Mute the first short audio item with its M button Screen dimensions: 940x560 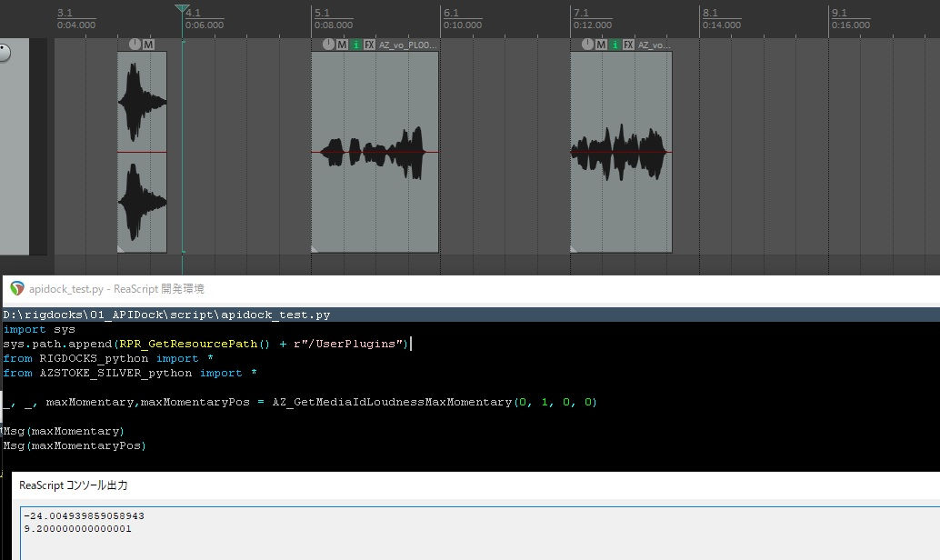coord(149,45)
